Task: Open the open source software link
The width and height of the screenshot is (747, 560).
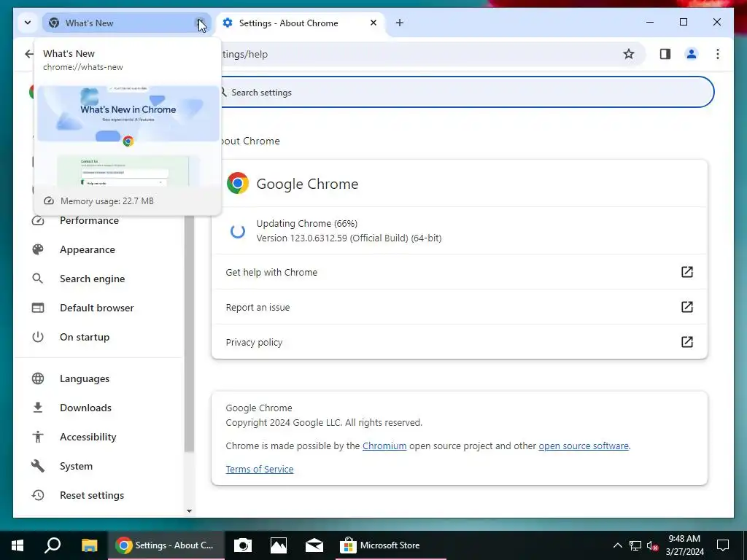Action: pyautogui.click(x=584, y=446)
